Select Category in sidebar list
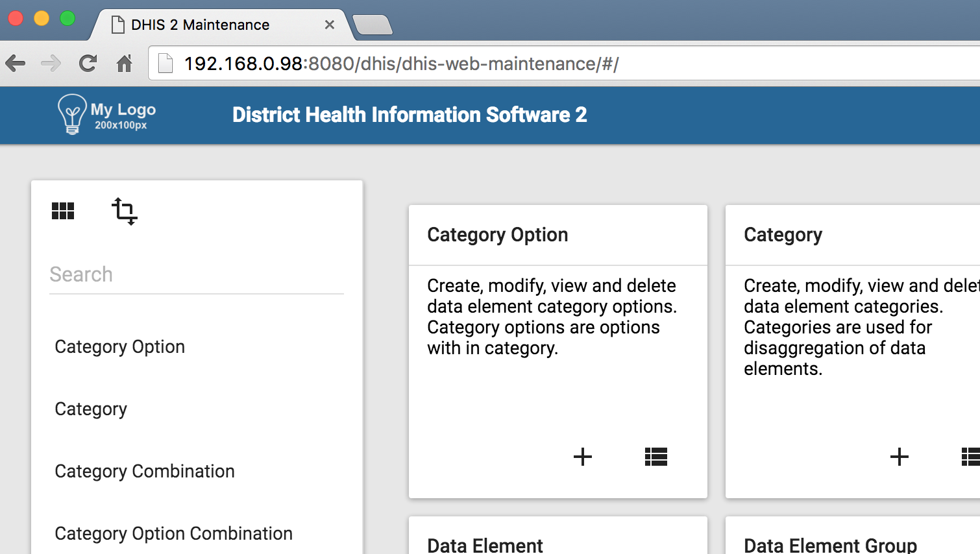The image size is (980, 554). (91, 409)
